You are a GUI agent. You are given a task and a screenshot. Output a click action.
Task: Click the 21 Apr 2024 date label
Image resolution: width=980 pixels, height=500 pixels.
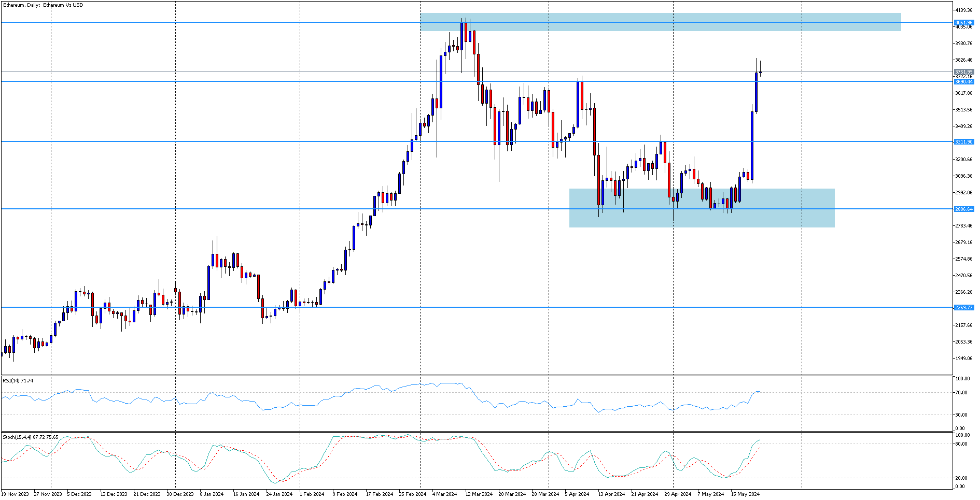click(645, 494)
